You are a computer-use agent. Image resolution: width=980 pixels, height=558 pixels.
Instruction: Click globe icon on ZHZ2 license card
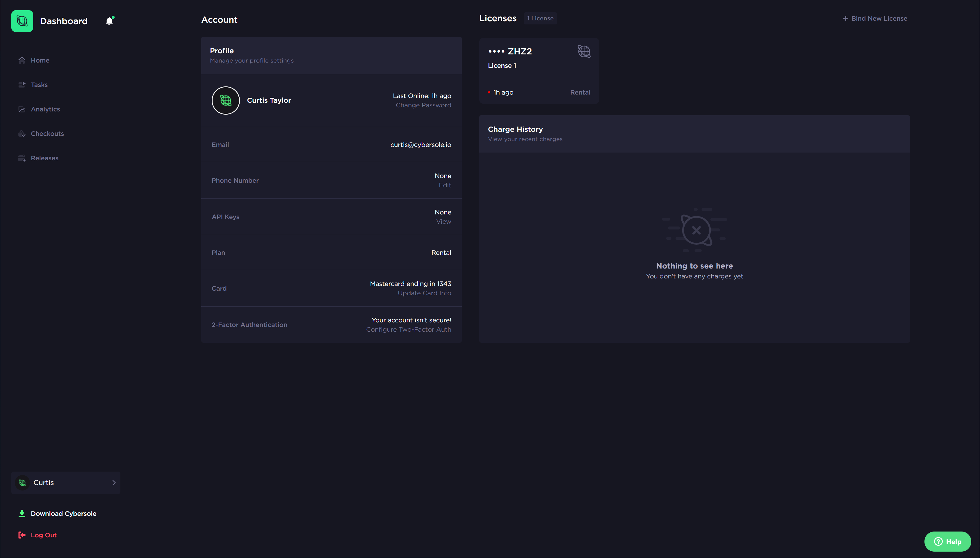[x=584, y=51]
